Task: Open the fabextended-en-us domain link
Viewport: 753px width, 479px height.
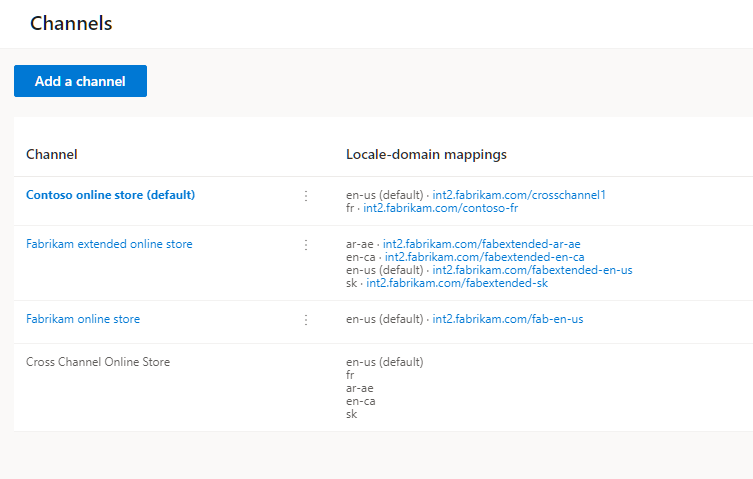Action: (533, 270)
